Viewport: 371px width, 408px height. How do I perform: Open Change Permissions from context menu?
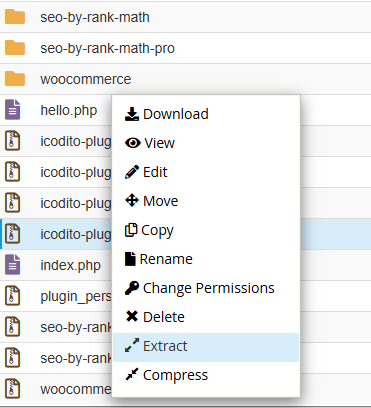[206, 288]
